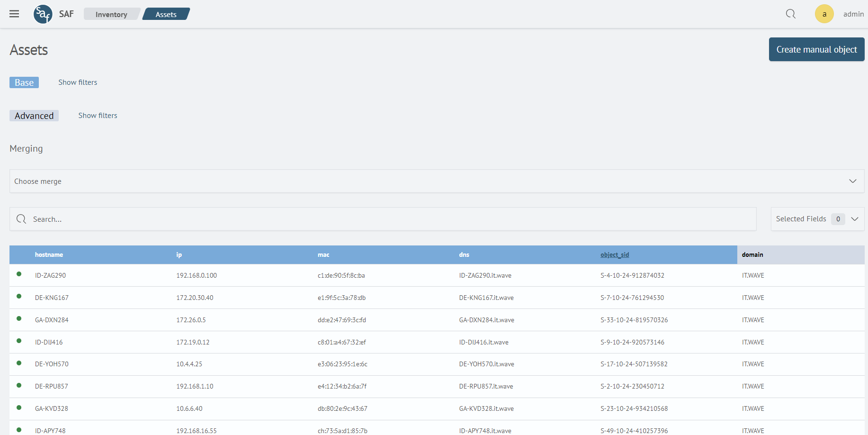Select the Assets breadcrumb tab
Image resolution: width=868 pixels, height=435 pixels.
(166, 14)
